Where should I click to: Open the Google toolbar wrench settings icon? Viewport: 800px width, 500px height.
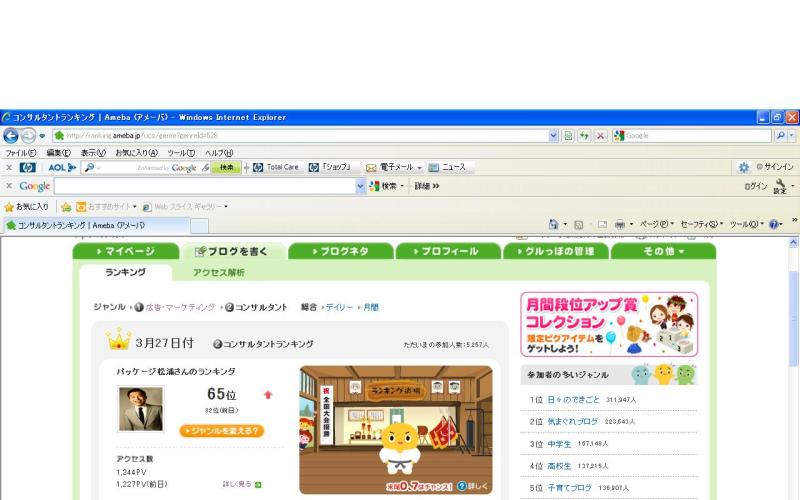coord(780,186)
